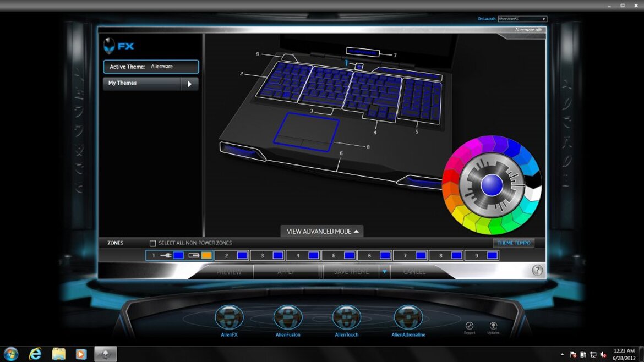Enable Select All Non-Power Zones checkbox

153,243
